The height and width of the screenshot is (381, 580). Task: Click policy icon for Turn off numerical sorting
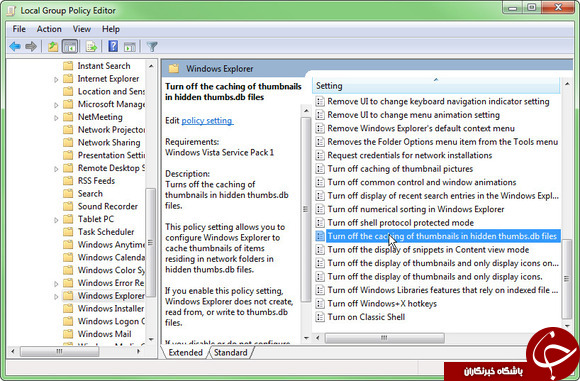tap(320, 209)
